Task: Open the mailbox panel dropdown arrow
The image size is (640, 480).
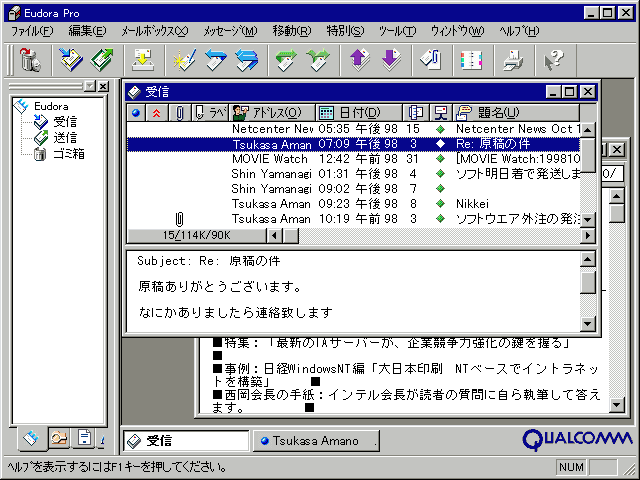Action: tap(89, 87)
